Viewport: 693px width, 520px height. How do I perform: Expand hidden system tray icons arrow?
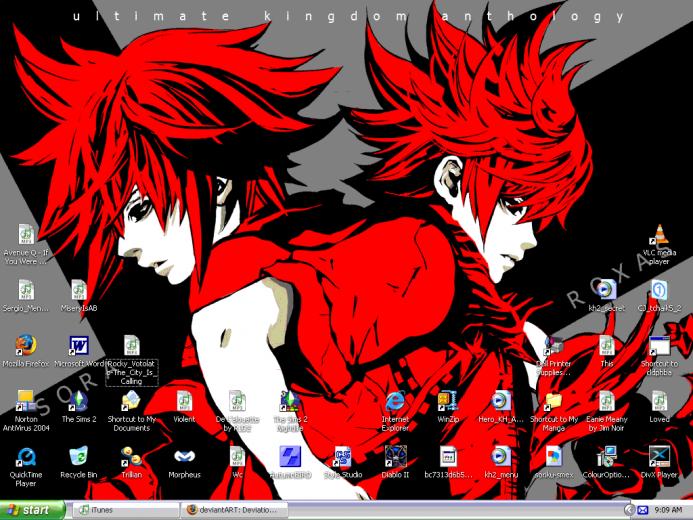pos(629,510)
